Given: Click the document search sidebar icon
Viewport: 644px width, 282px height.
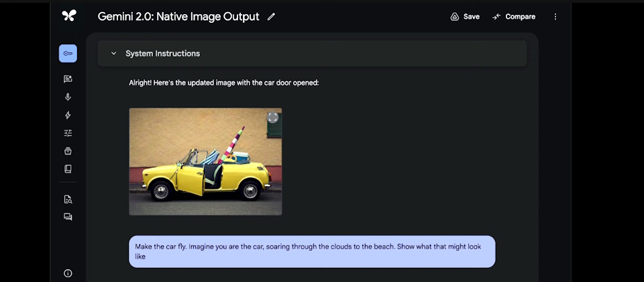Looking at the screenshot, I should pyautogui.click(x=68, y=199).
